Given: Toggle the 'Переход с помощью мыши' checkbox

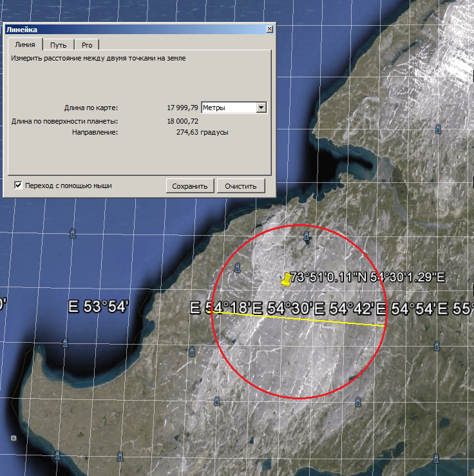Looking at the screenshot, I should [x=18, y=185].
